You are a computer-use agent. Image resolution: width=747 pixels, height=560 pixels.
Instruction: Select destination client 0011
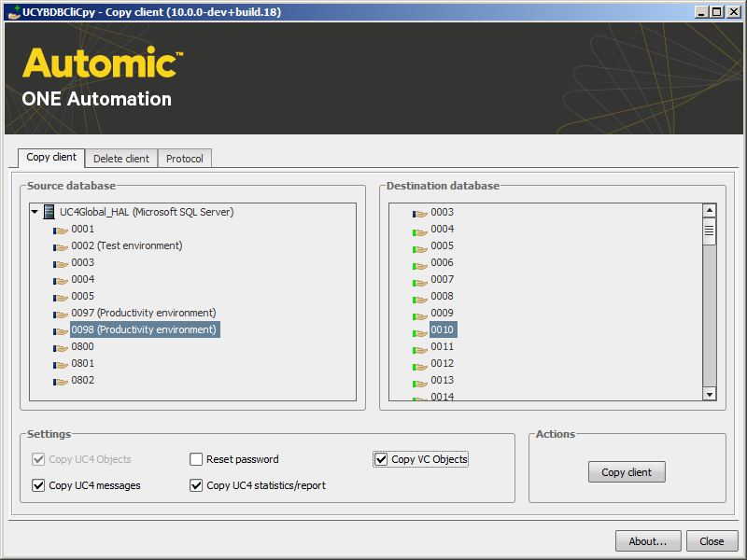442,346
